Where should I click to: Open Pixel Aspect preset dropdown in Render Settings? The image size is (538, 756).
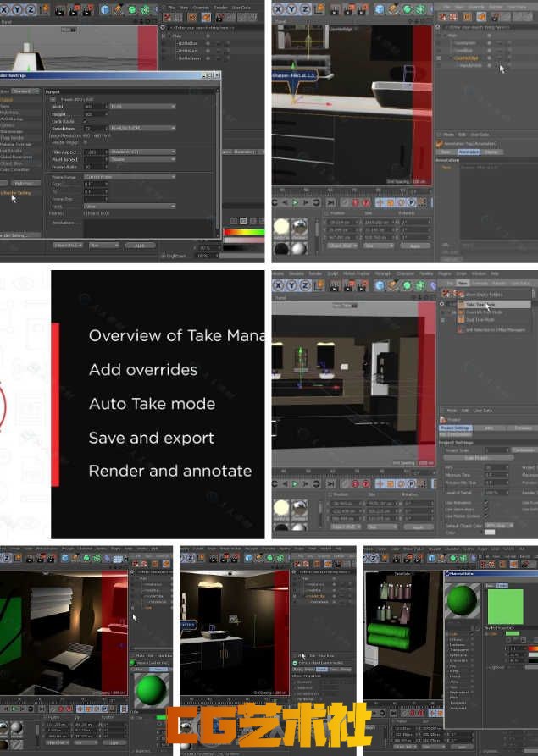143,159
